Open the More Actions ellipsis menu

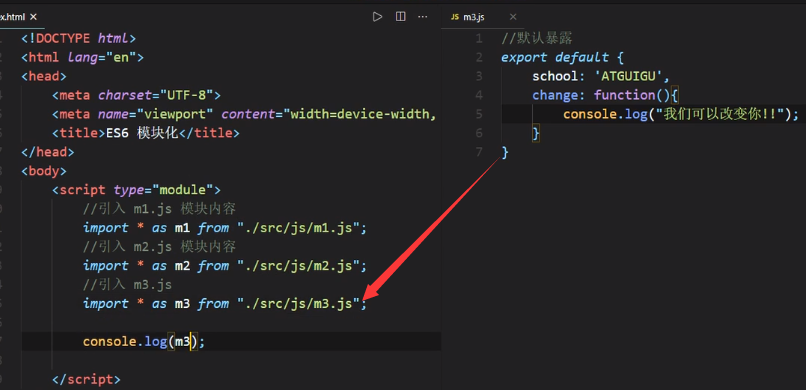(x=423, y=17)
